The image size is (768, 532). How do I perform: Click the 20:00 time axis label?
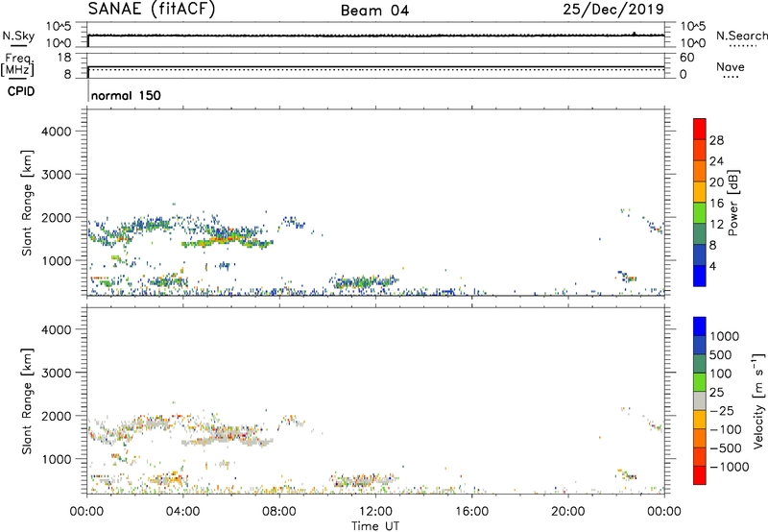[x=567, y=511]
